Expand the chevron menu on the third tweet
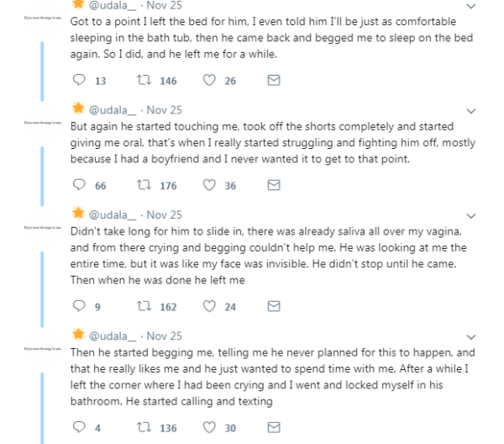 [471, 216]
